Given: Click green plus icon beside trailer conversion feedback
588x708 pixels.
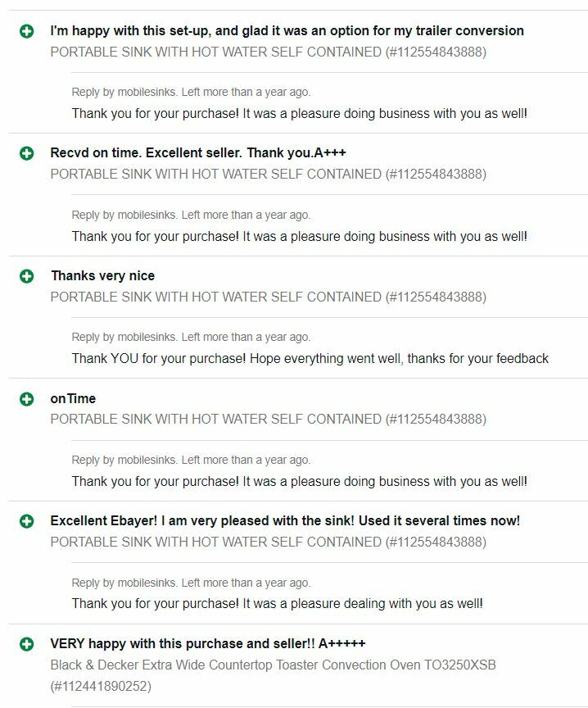Looking at the screenshot, I should (27, 31).
